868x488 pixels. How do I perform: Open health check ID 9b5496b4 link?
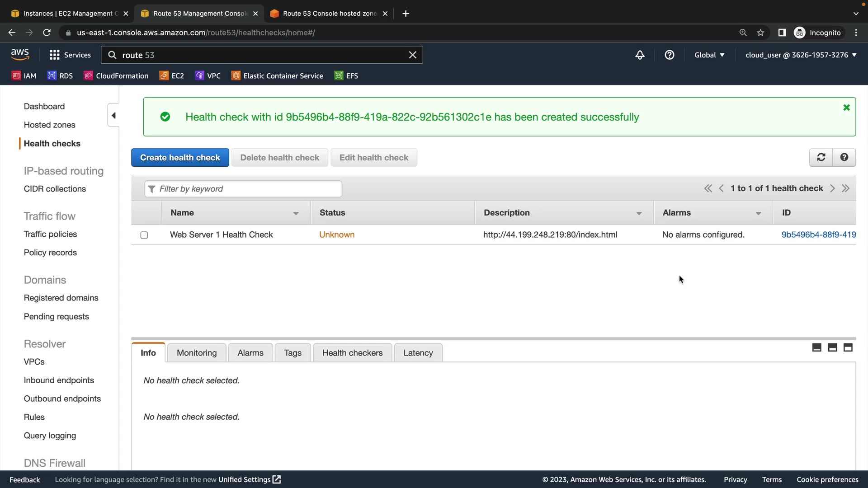pyautogui.click(x=818, y=235)
